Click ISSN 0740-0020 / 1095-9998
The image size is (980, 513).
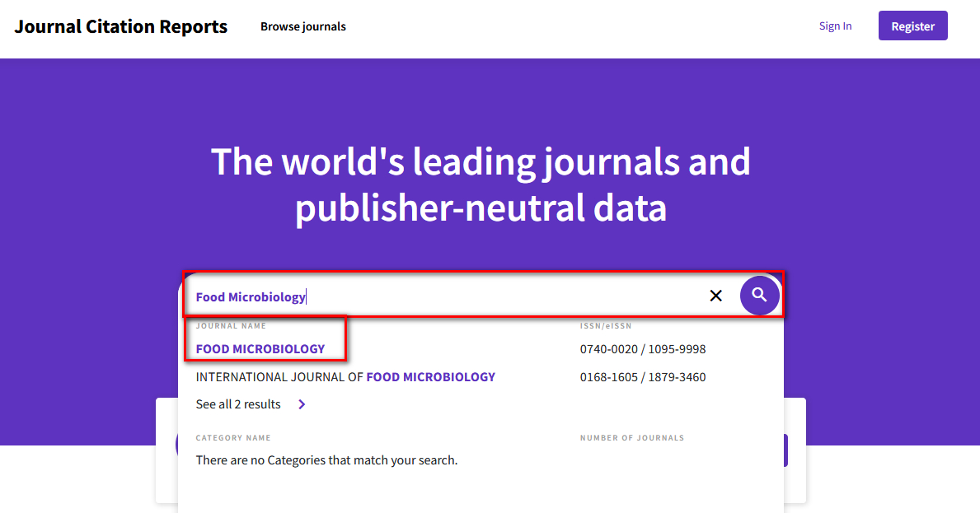[643, 349]
